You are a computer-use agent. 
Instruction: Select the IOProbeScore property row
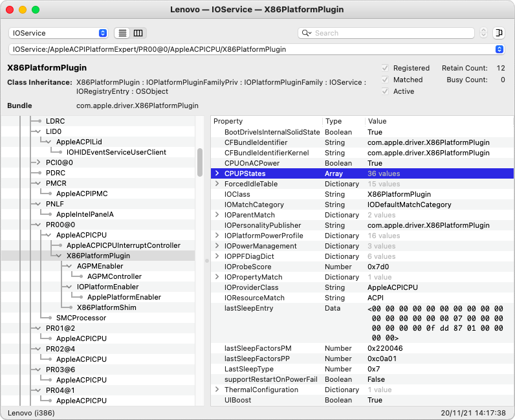362,267
